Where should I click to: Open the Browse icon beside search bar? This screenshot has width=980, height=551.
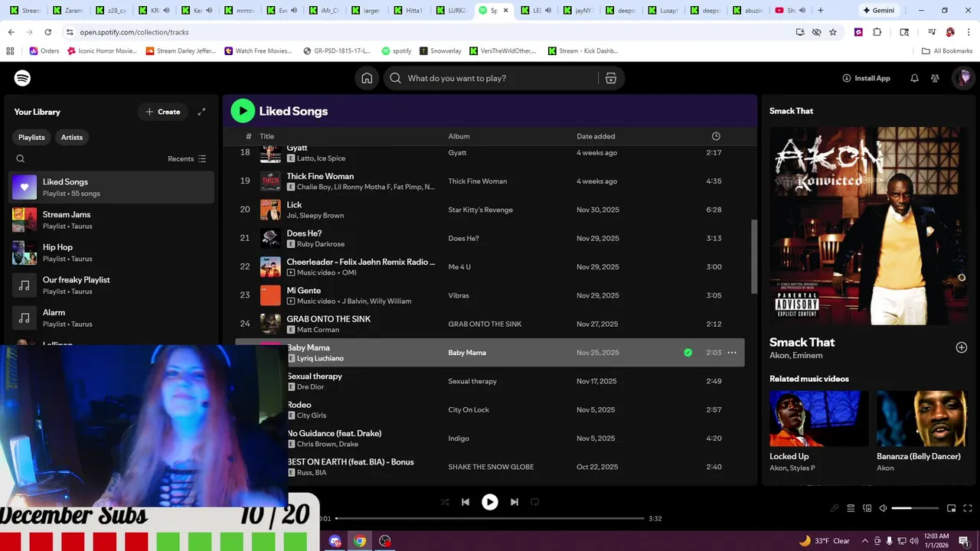click(x=611, y=78)
